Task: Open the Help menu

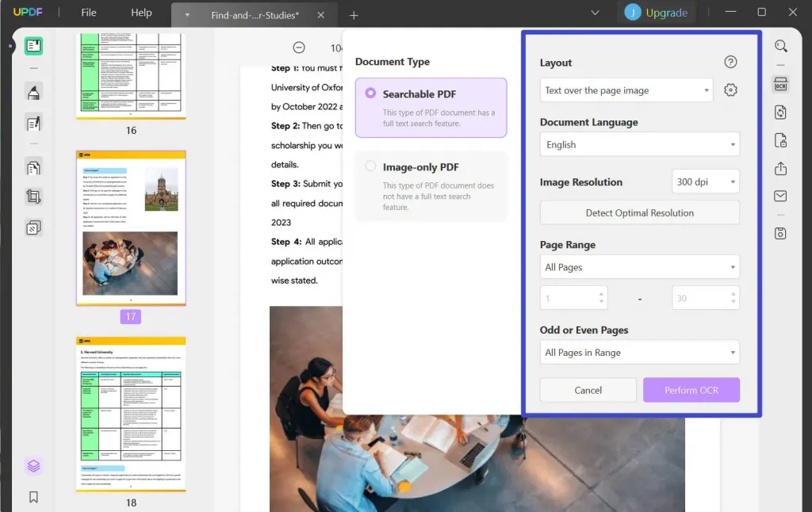Action: pyautogui.click(x=141, y=13)
